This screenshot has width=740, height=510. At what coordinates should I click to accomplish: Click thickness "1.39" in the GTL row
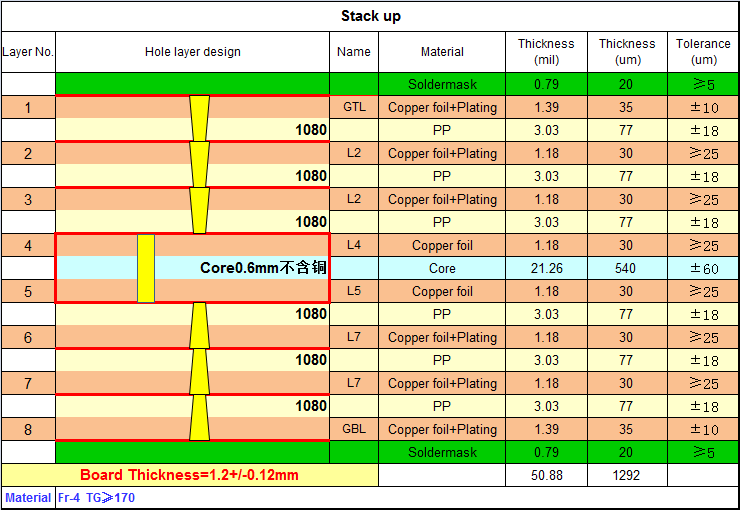(x=547, y=108)
